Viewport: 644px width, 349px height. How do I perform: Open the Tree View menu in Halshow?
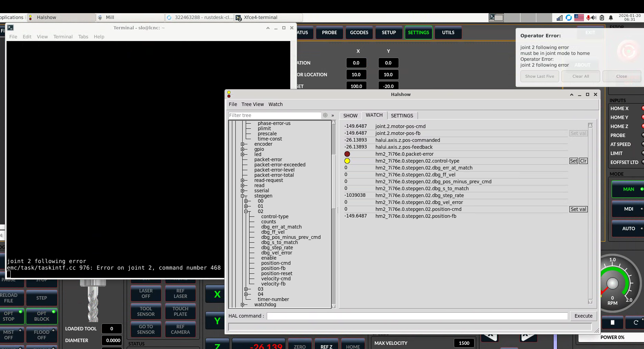[x=252, y=104]
